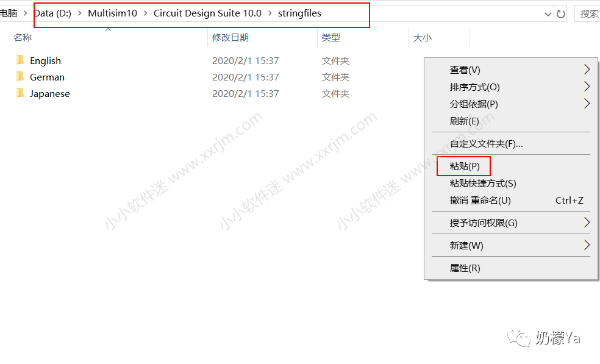
Task: Expand chevron before Data (D:) in path
Action: pos(26,13)
